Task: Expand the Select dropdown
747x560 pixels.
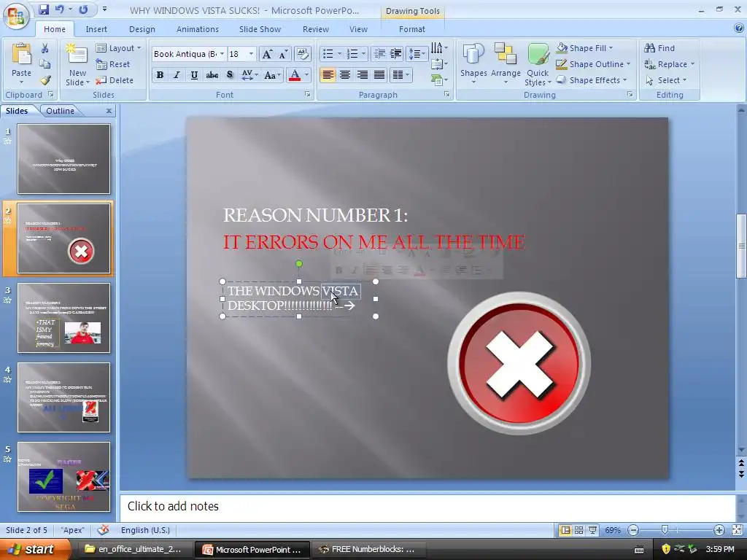Action: 666,80
